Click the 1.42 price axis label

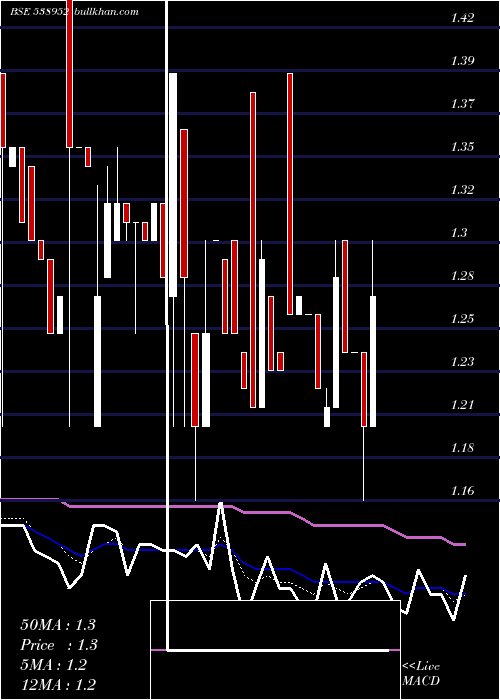point(462,18)
